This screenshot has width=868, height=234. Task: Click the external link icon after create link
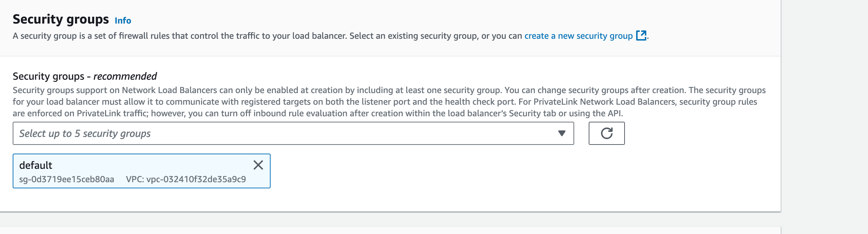[641, 35]
